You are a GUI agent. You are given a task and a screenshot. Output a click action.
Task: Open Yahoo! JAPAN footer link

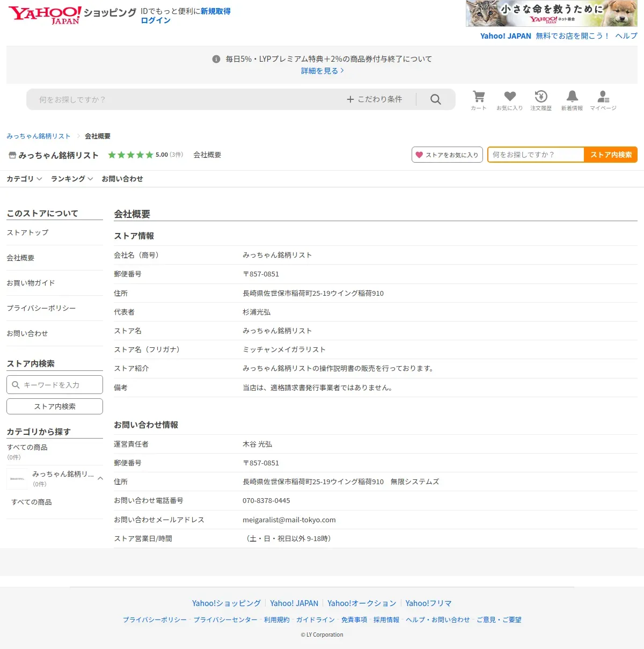(x=294, y=603)
